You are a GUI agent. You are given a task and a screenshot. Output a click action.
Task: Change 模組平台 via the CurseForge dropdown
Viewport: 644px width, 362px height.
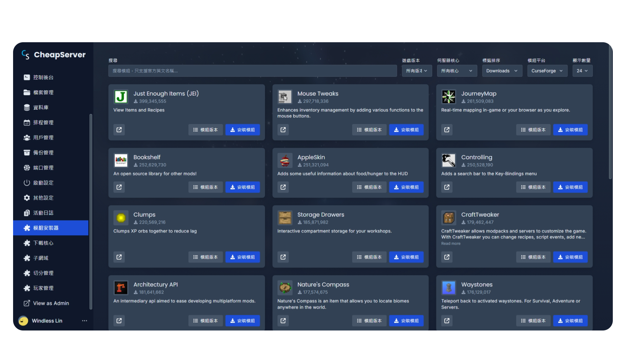coord(547,71)
